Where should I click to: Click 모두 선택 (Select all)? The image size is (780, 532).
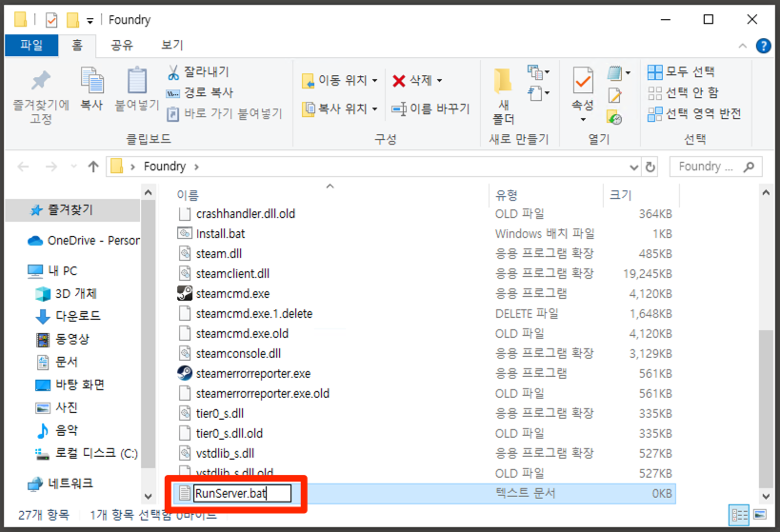click(x=681, y=72)
